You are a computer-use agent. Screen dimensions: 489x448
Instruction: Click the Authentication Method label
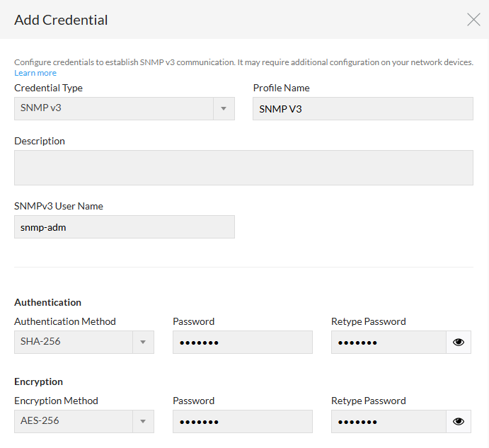65,321
